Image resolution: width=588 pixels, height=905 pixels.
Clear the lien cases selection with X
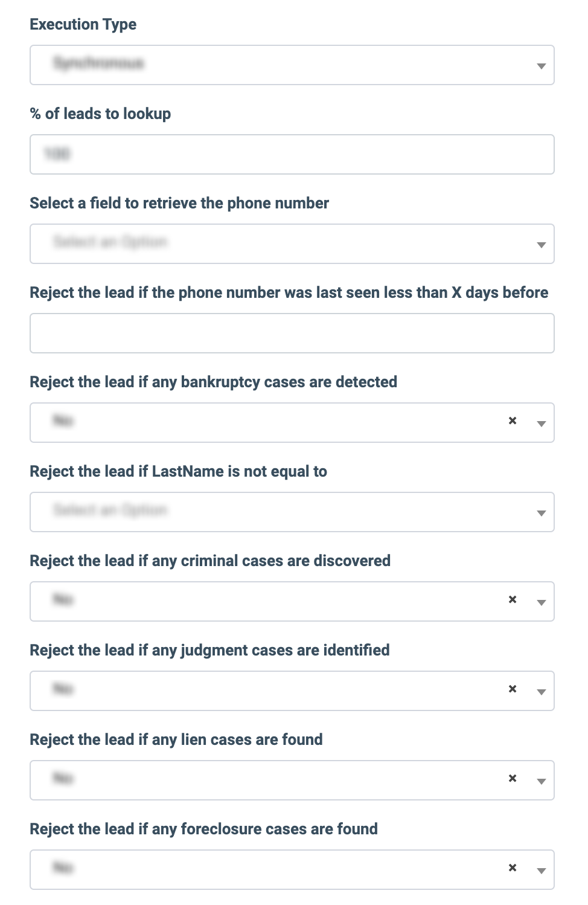pos(513,778)
